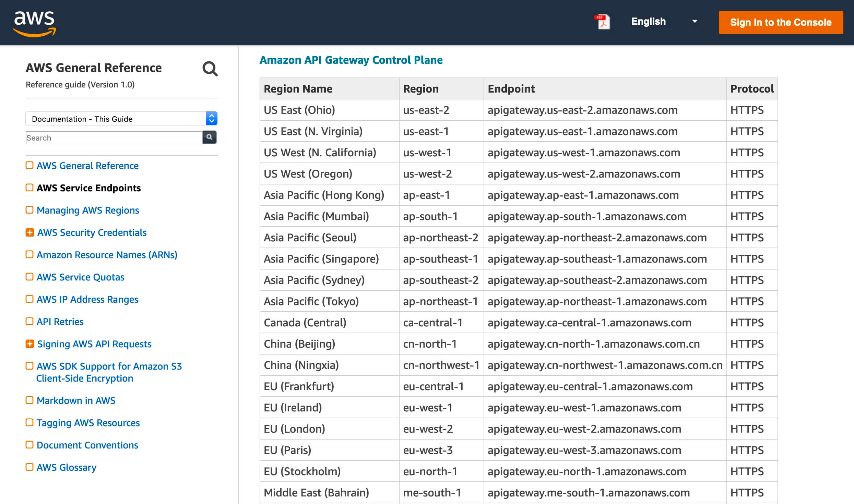Screen dimensions: 854x504
Task: Select the US East (Ohio) cell
Action: coord(330,110)
